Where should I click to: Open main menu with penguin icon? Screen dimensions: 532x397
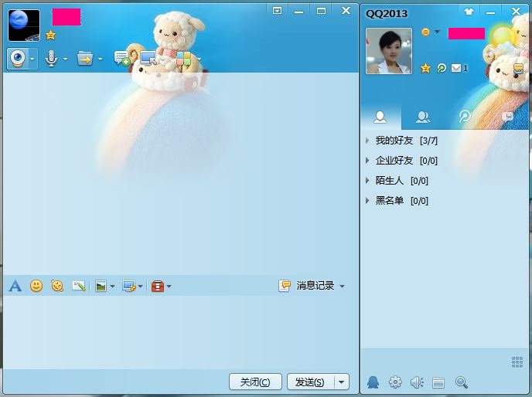[x=373, y=382]
